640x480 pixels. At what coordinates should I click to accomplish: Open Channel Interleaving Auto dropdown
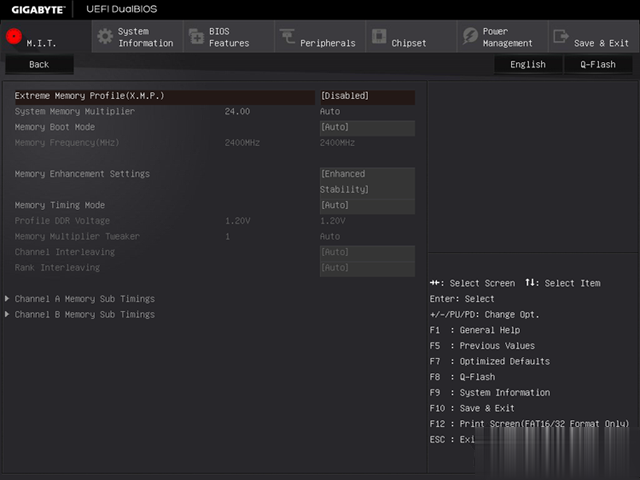[367, 252]
